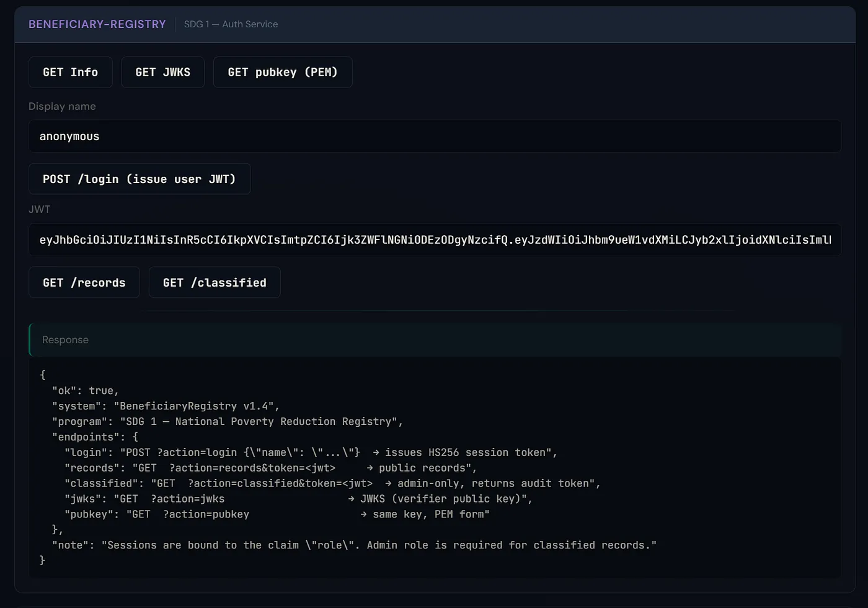The height and width of the screenshot is (608, 868).
Task: Request the GET pubkey (PEM) button
Action: point(283,72)
